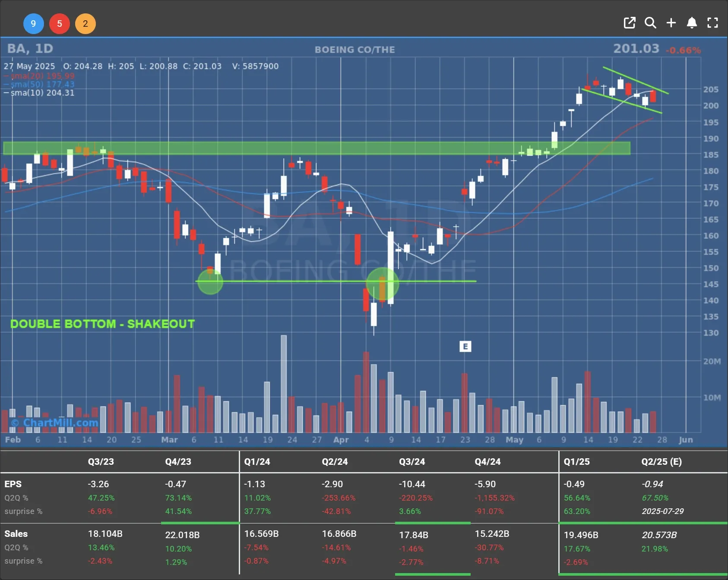Click the V: 5857900 volume readout

click(255, 66)
